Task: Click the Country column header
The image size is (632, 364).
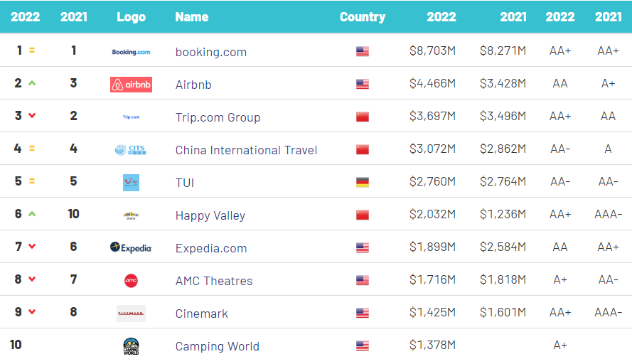Action: click(x=363, y=17)
